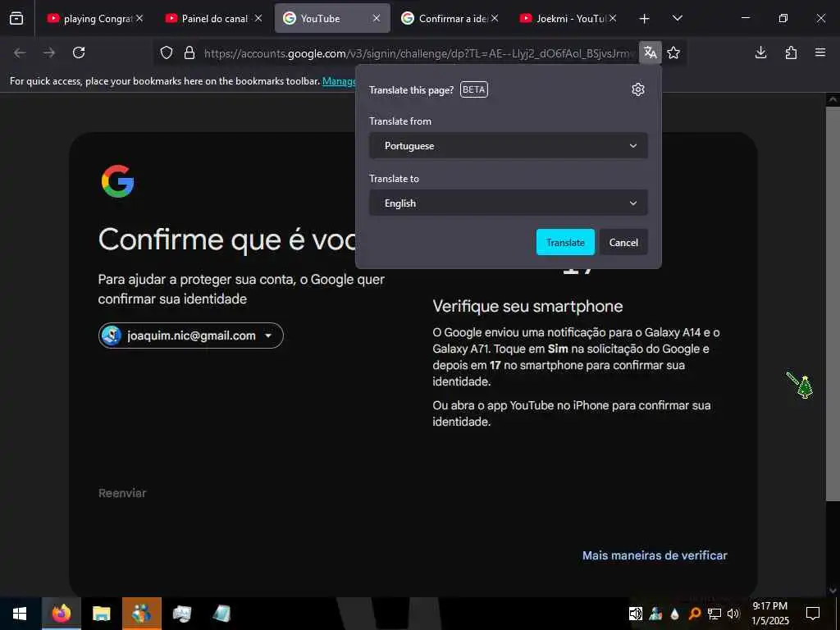Open the joaquim.nic@gmail.com account selector

(190, 336)
